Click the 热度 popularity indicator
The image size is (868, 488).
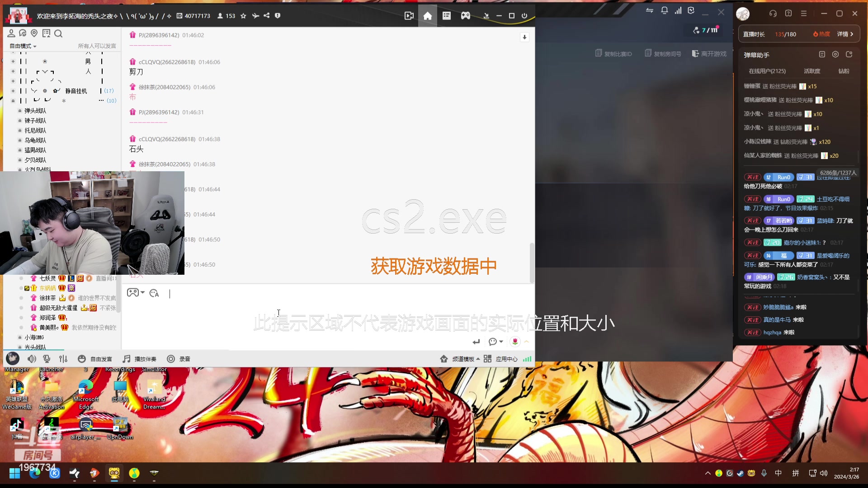point(821,34)
